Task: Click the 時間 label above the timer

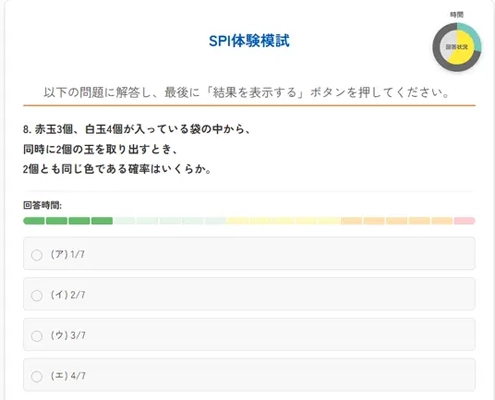Action: pos(457,15)
